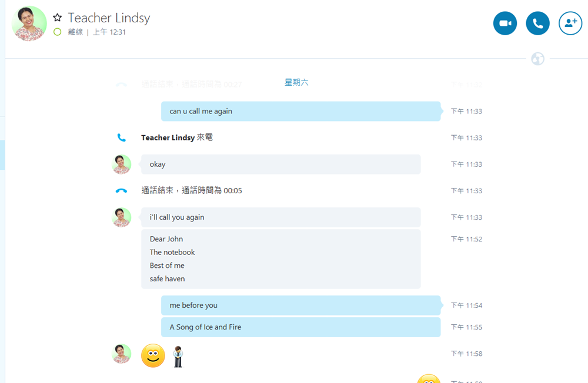The image size is (588, 383).
Task: Click the incoming call phone icon
Action: click(121, 137)
